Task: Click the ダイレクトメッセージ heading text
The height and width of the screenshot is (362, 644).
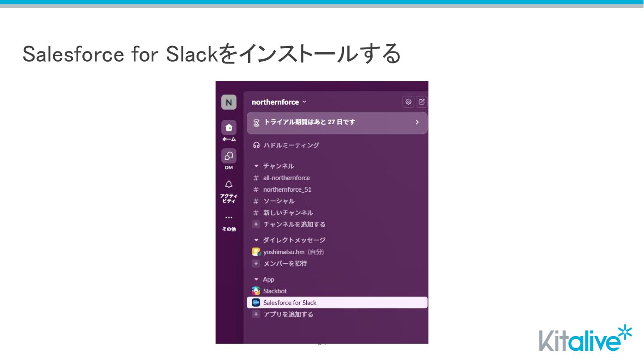Action: tap(294, 240)
